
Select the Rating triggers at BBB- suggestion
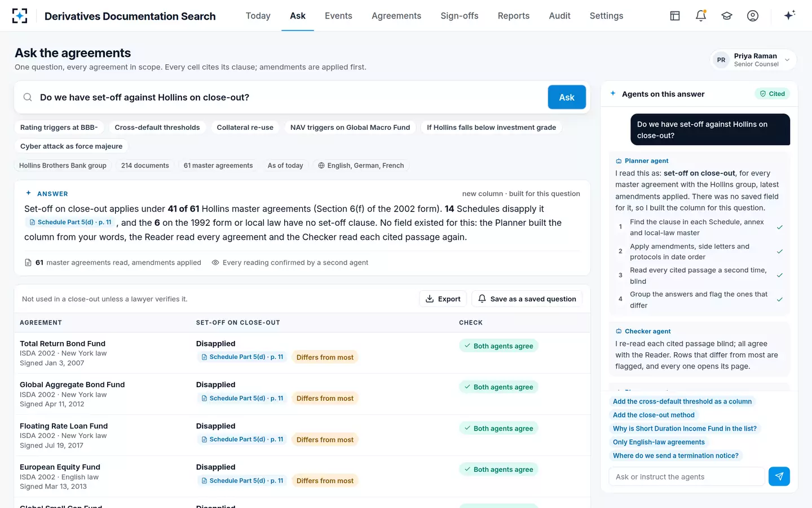point(59,128)
